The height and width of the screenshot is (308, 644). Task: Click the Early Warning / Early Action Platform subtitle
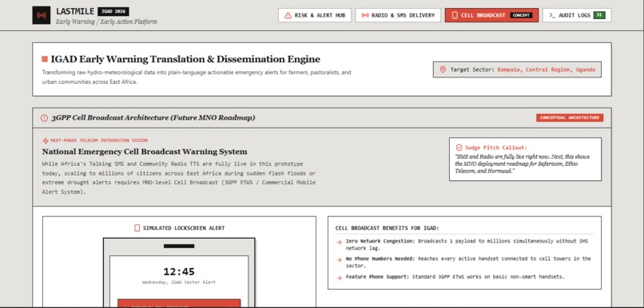(106, 22)
